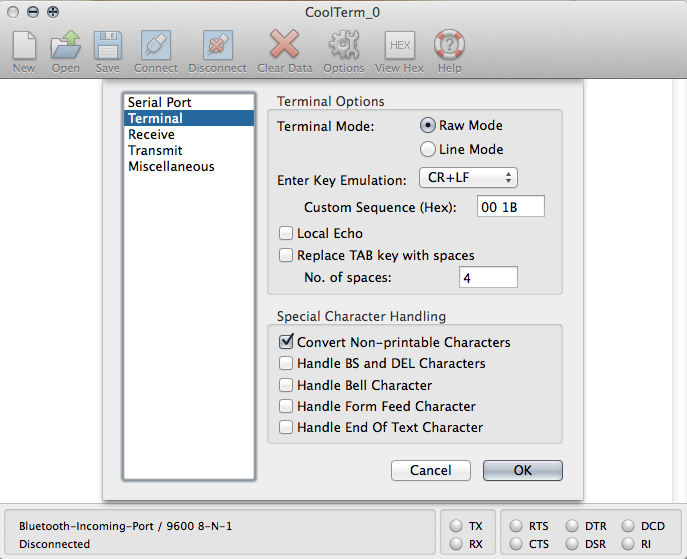Click the Save floppy disk icon
The width and height of the screenshot is (687, 559).
(x=108, y=45)
